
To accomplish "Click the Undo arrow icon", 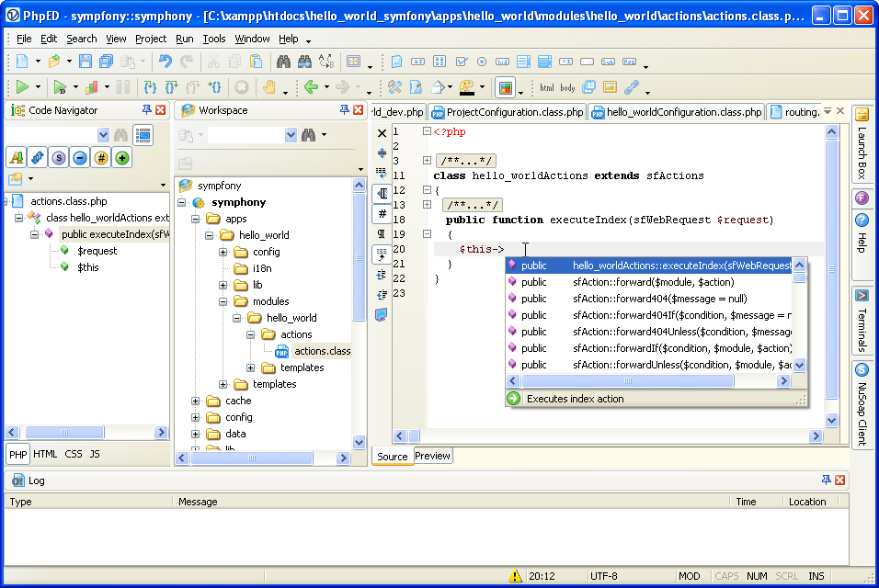I will click(x=165, y=62).
